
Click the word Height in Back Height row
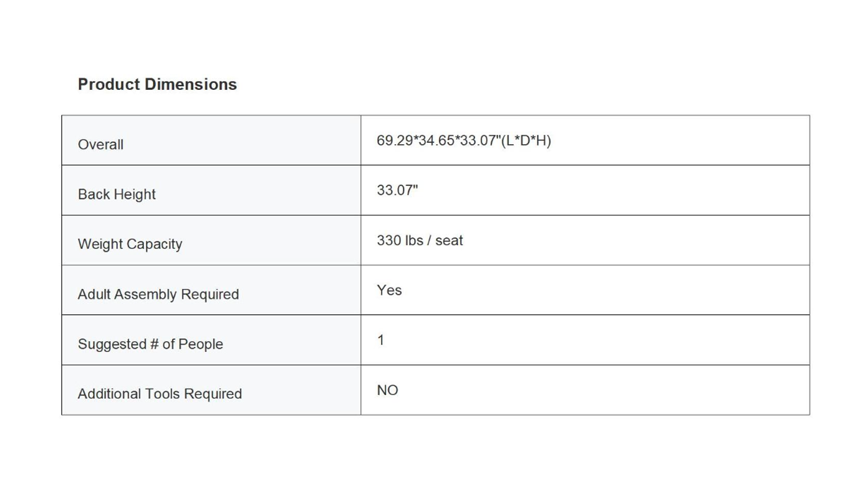pos(135,194)
